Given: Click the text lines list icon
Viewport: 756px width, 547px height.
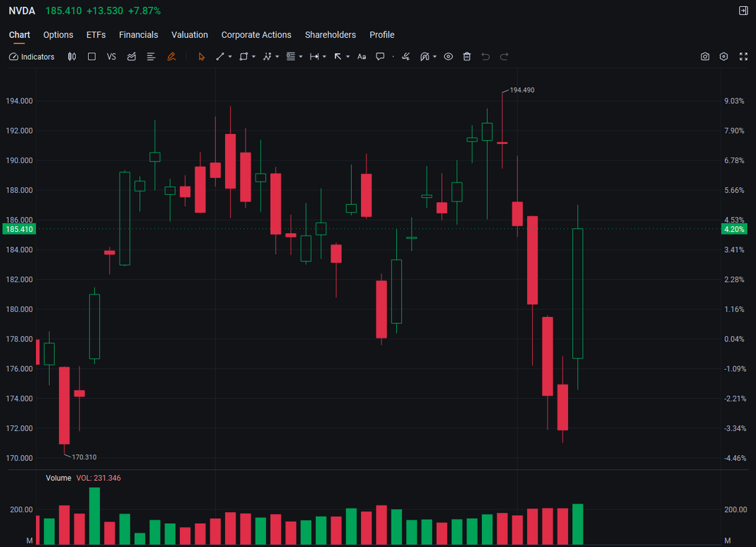Looking at the screenshot, I should coord(151,57).
